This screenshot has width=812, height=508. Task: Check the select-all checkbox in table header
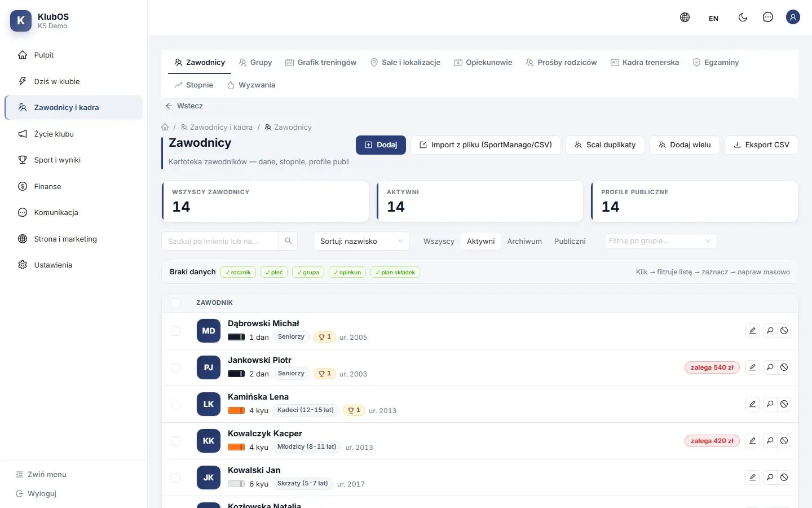tap(175, 303)
